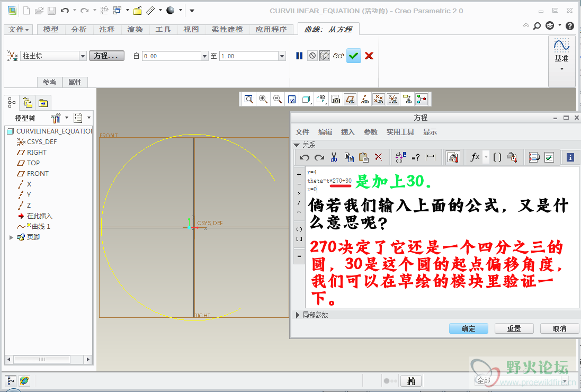This screenshot has width=581, height=392.
Task: Click Paste icon in equation dialog toolbar
Action: pos(363,157)
